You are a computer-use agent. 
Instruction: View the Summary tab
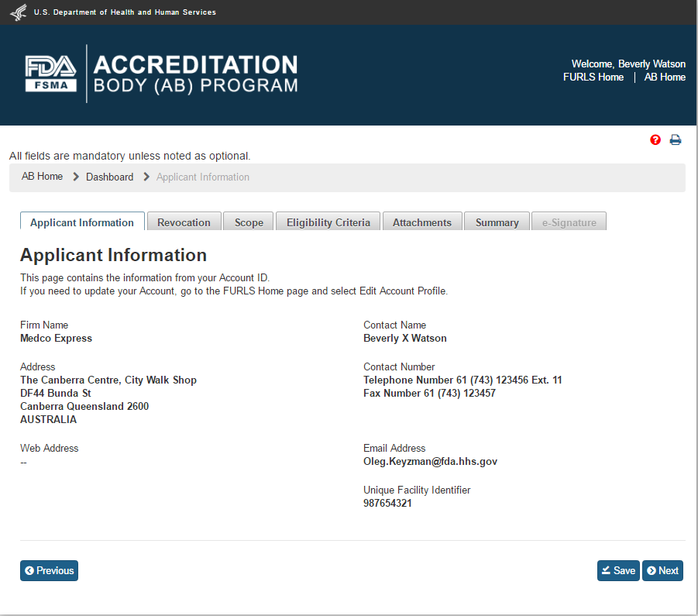(497, 222)
